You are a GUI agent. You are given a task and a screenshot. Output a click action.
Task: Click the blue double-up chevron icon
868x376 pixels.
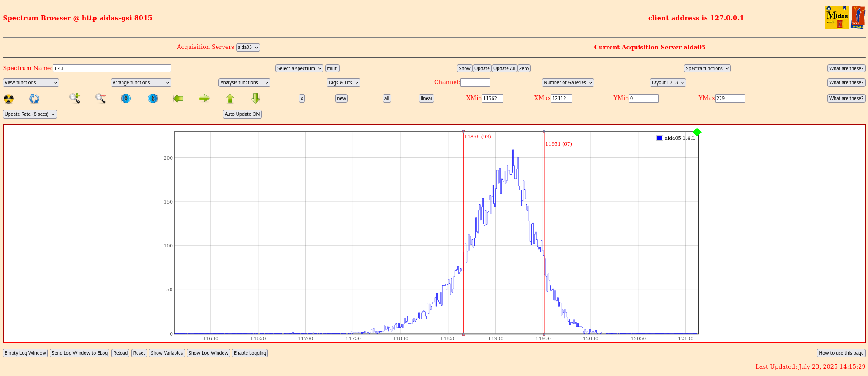153,98
